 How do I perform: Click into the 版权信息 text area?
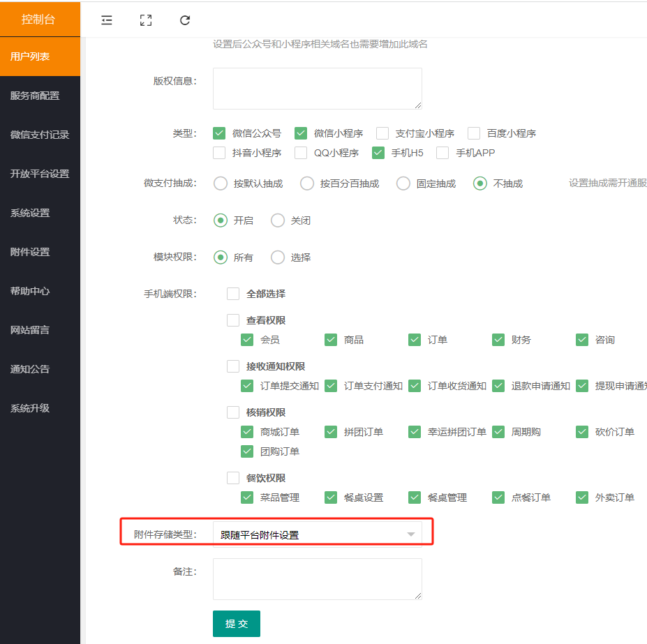(x=317, y=89)
